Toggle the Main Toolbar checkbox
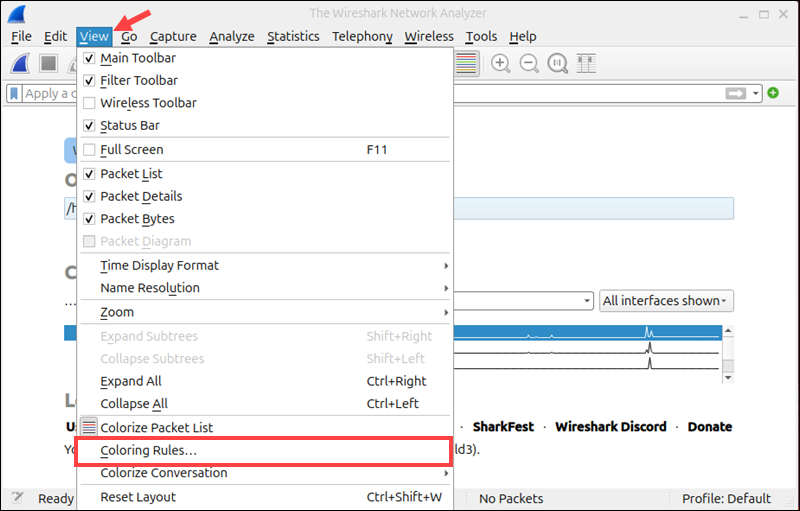The height and width of the screenshot is (511, 800). point(89,58)
